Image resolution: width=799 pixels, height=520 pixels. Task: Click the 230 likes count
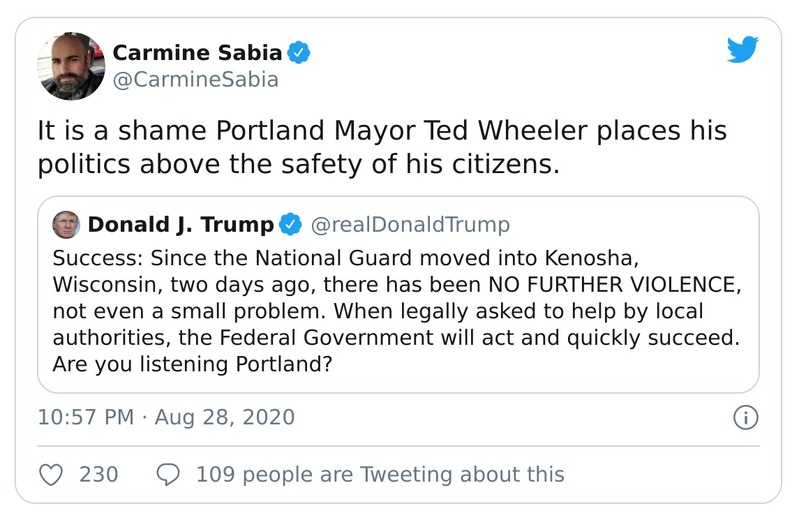click(98, 474)
